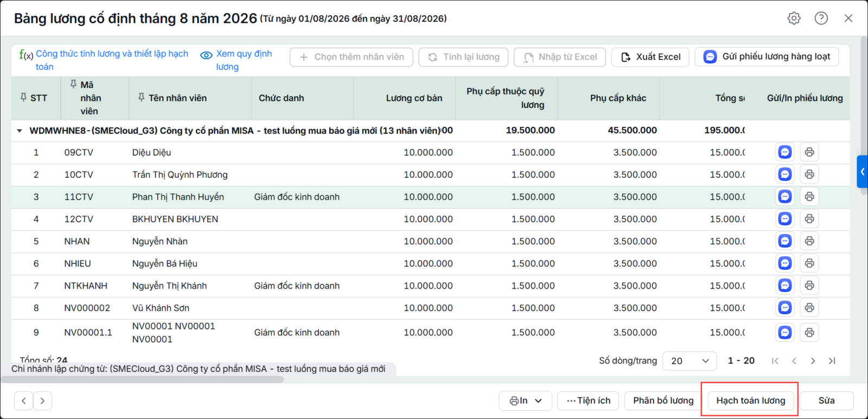Go to next page arrow in pagination
This screenshot has height=419, width=868.
(813, 361)
